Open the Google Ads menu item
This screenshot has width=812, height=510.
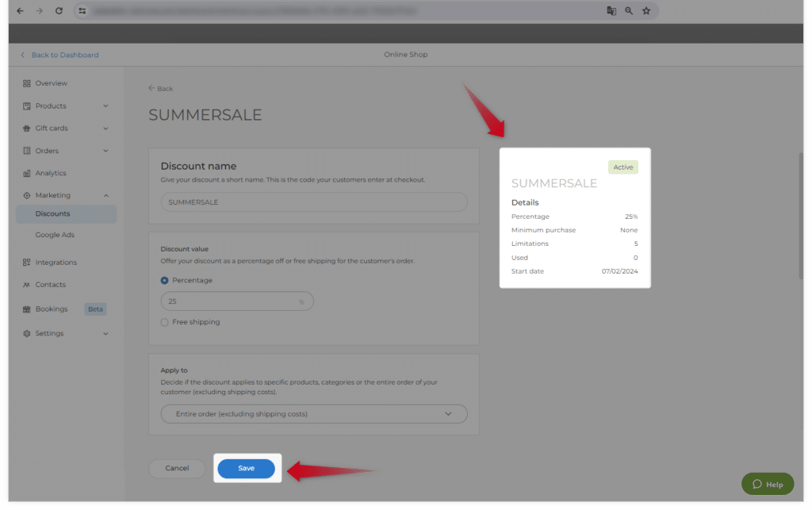(55, 235)
